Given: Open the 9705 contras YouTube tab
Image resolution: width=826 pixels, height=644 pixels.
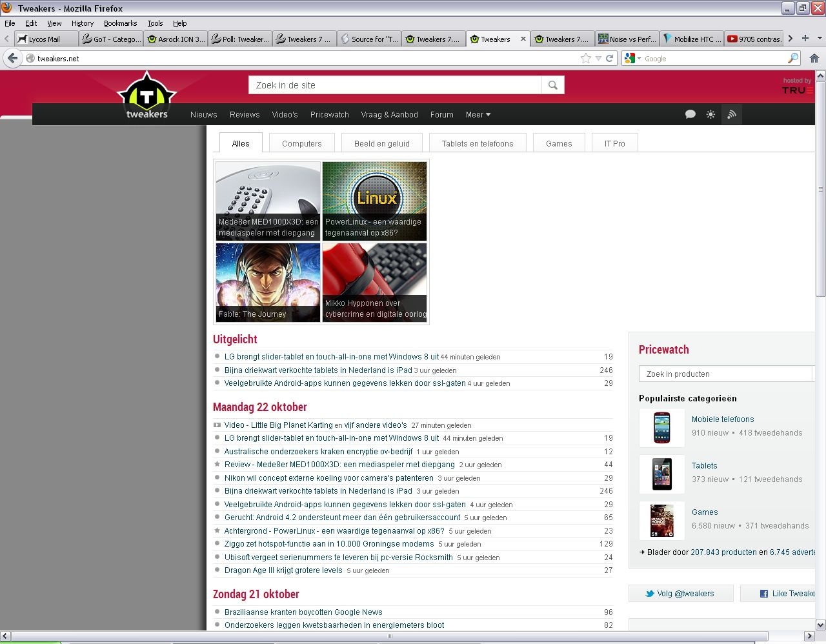Looking at the screenshot, I should coord(755,39).
